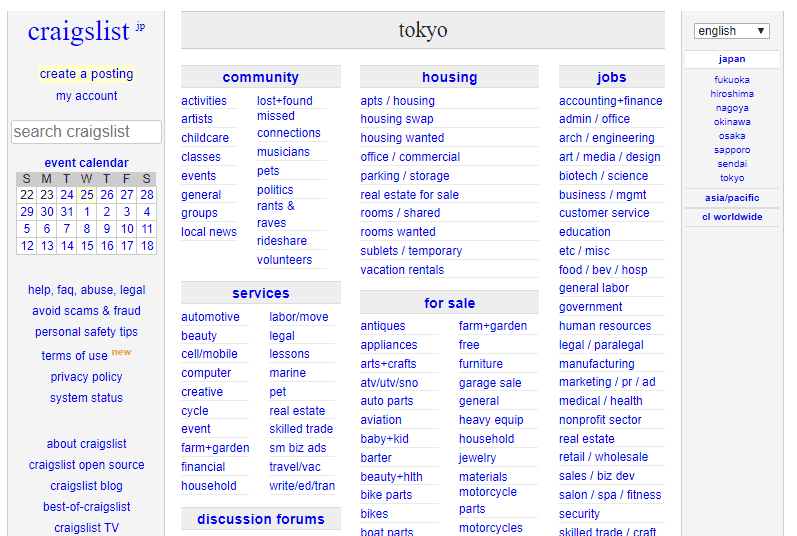Open marketing / pr / ad jobs
Image resolution: width=797 pixels, height=536 pixels.
pos(607,382)
